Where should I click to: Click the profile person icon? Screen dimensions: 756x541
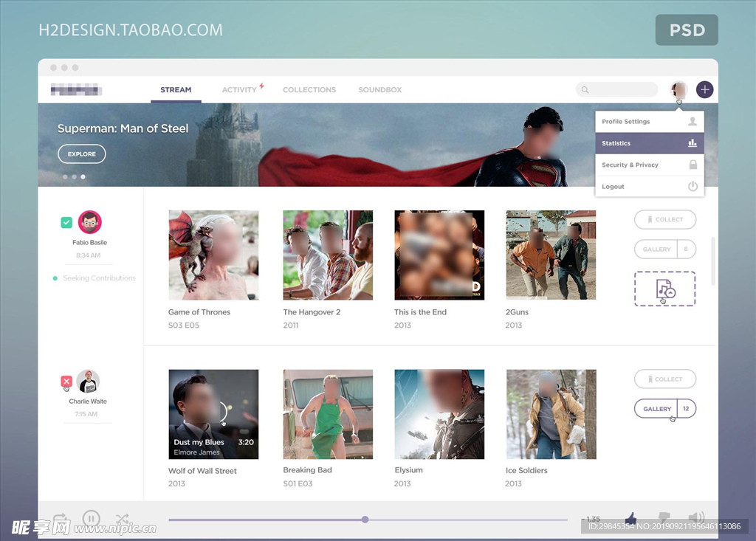[693, 121]
